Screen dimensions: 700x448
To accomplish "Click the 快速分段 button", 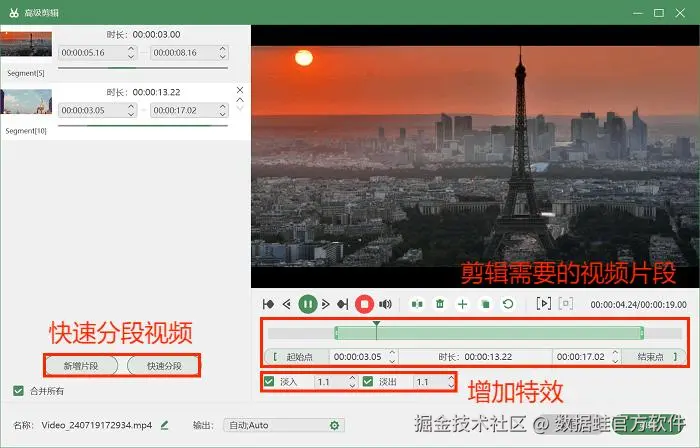I will tap(164, 366).
